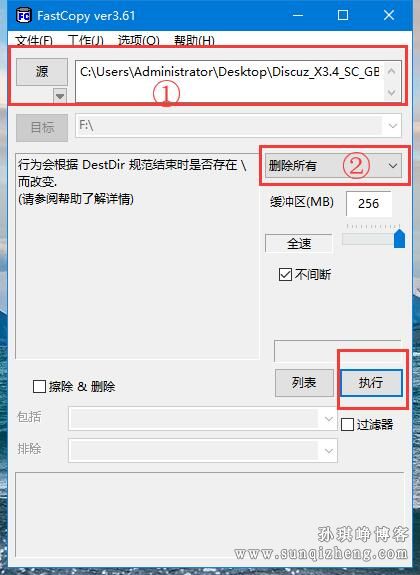Click the 列表 button
Screen dimensions: 420x575
[304, 382]
